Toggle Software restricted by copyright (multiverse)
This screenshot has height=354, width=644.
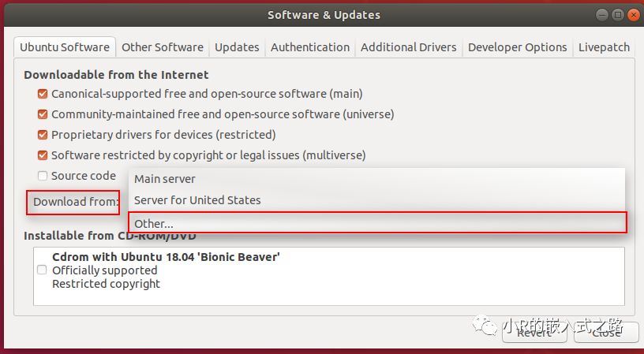[x=43, y=155]
